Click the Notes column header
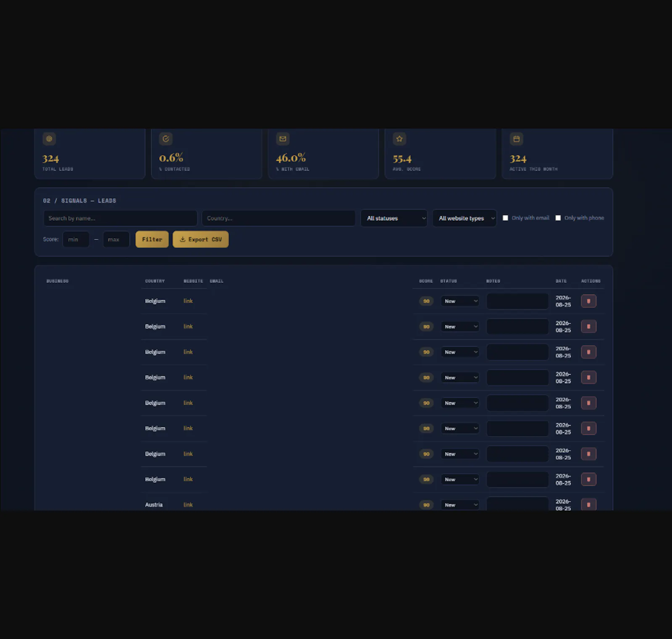Image resolution: width=672 pixels, height=639 pixels. pyautogui.click(x=493, y=281)
